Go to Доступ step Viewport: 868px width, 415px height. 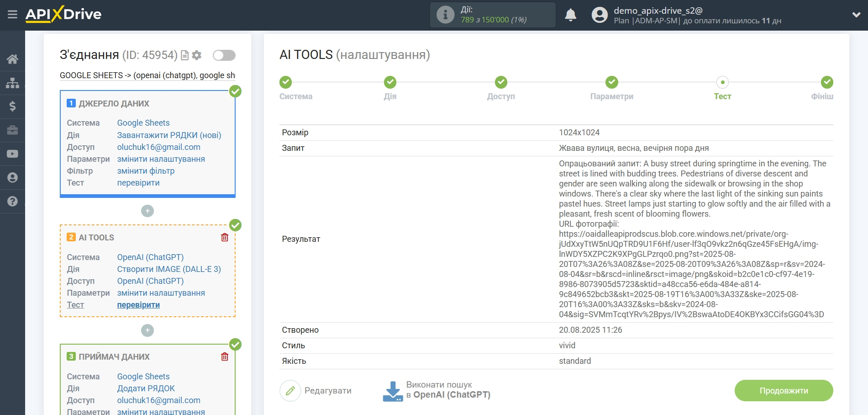point(501,82)
